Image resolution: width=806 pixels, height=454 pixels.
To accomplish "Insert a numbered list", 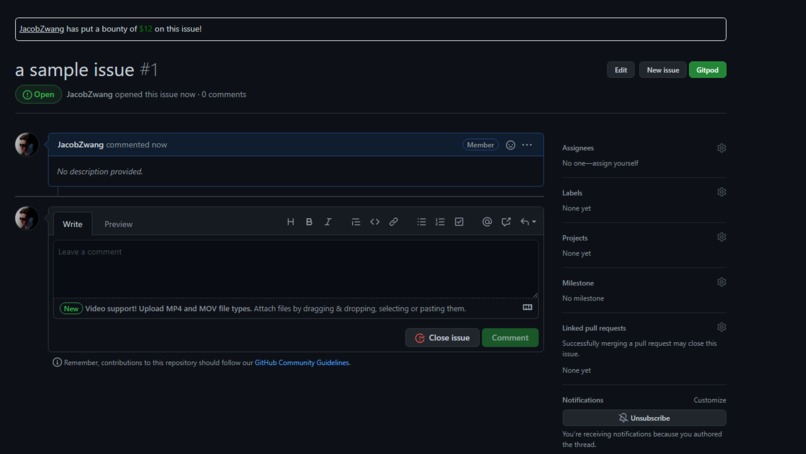I will click(x=440, y=222).
